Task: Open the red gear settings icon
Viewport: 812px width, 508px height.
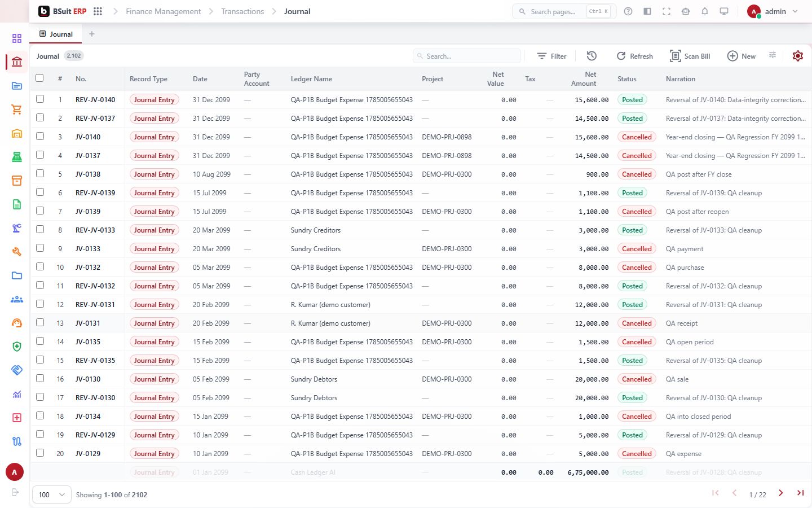Action: pos(797,56)
